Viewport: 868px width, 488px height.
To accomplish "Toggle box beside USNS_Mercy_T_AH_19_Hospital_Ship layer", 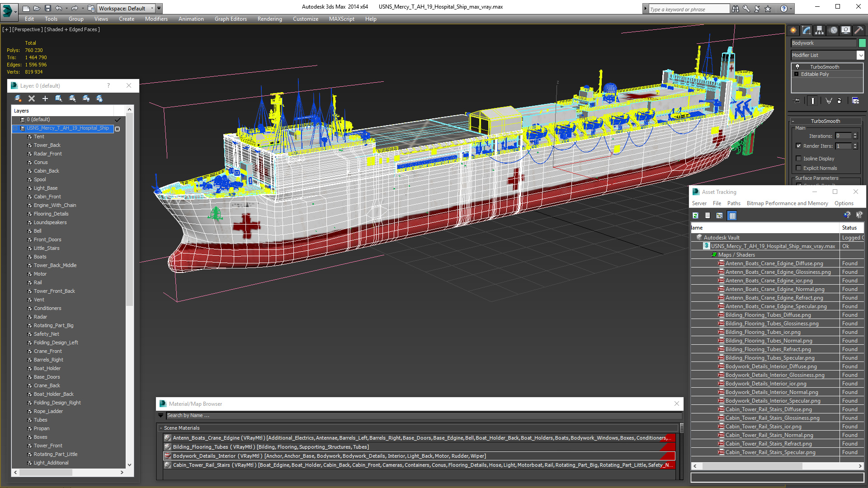I will (x=118, y=129).
